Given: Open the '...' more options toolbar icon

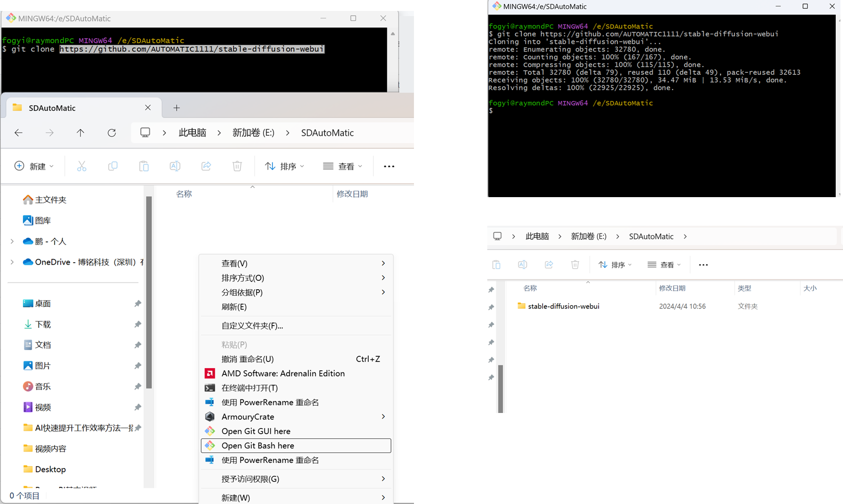Looking at the screenshot, I should click(389, 166).
